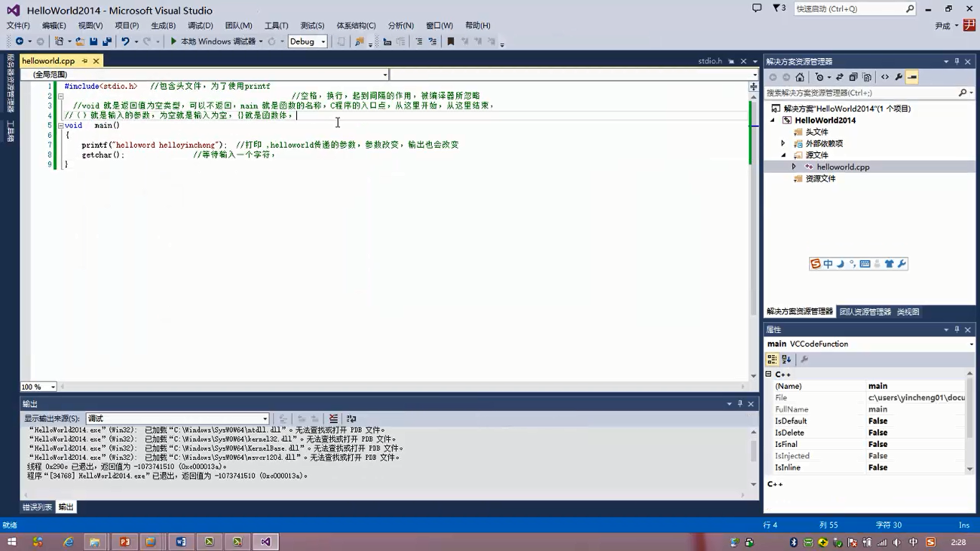Expand the 外部依赖项 node
The height and width of the screenshot is (551, 980).
click(783, 143)
